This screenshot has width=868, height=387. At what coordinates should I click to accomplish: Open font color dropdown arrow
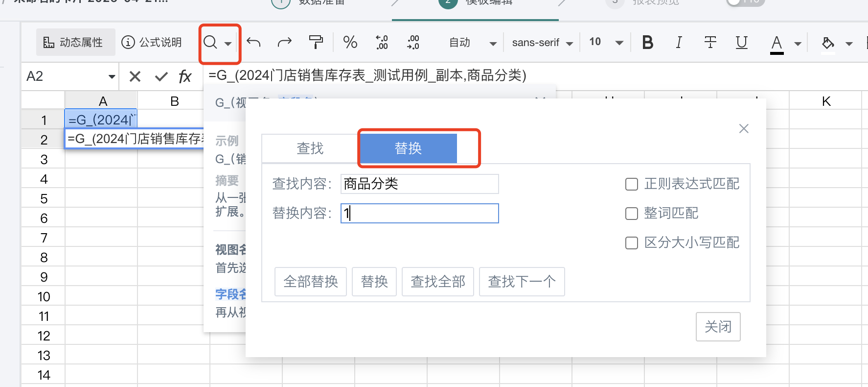click(798, 44)
